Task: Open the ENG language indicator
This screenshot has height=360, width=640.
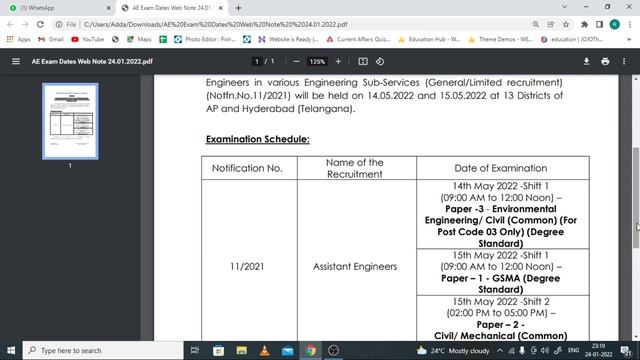Action: (573, 351)
